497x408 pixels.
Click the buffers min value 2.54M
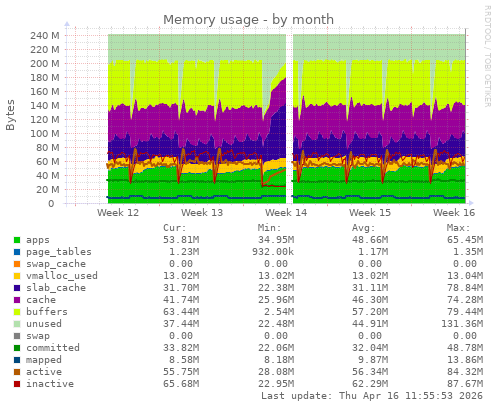[279, 312]
